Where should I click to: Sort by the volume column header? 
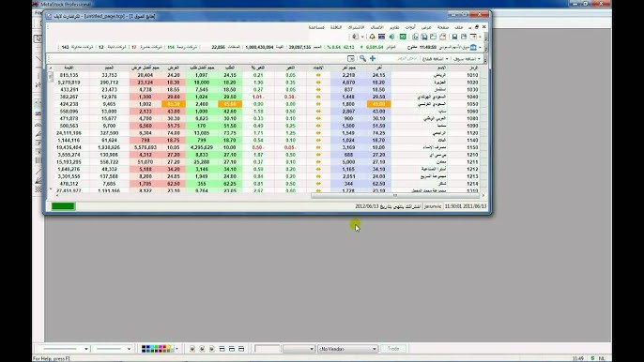[x=109, y=68]
